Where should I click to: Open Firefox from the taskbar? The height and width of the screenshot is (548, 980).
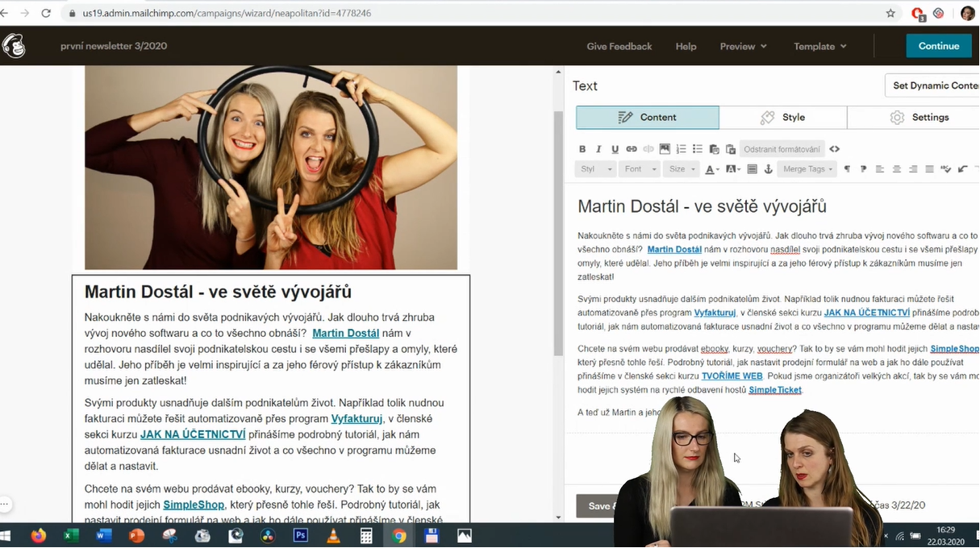pos(39,535)
